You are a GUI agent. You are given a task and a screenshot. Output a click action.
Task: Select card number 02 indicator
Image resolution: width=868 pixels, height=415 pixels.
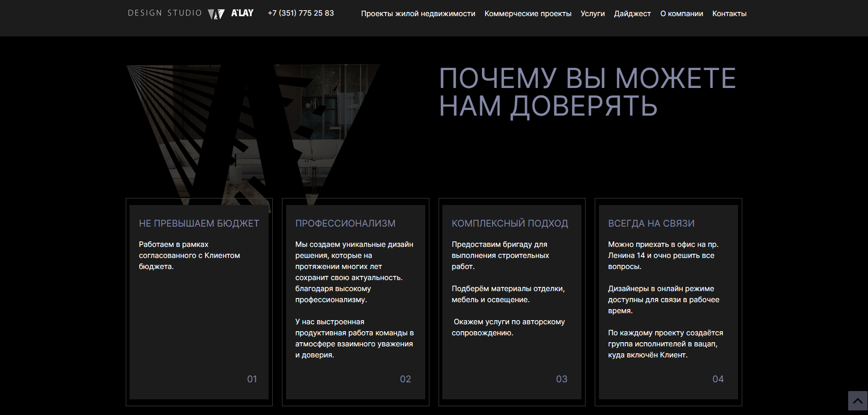405,379
